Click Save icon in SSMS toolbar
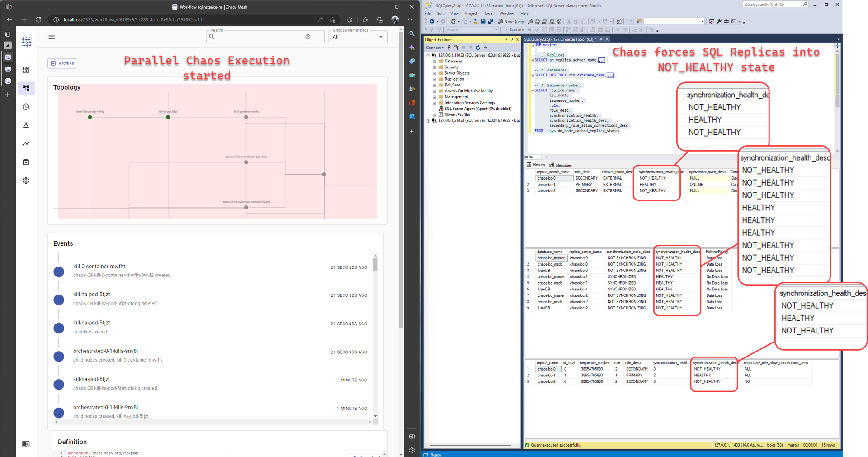Screen dimensions: 868x457 pyautogui.click(x=483, y=21)
